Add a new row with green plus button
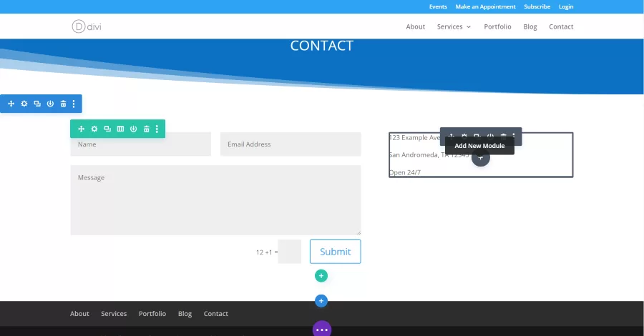This screenshot has height=336, width=644. click(x=321, y=276)
